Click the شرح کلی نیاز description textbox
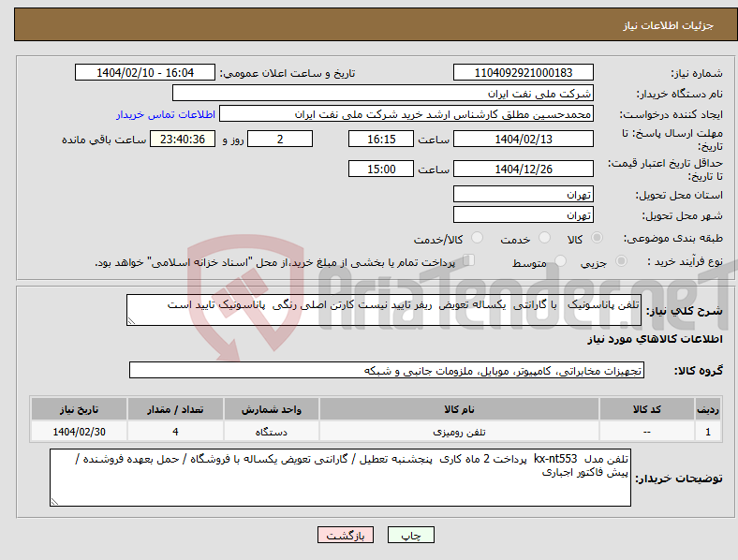The width and height of the screenshot is (738, 560). 384,310
